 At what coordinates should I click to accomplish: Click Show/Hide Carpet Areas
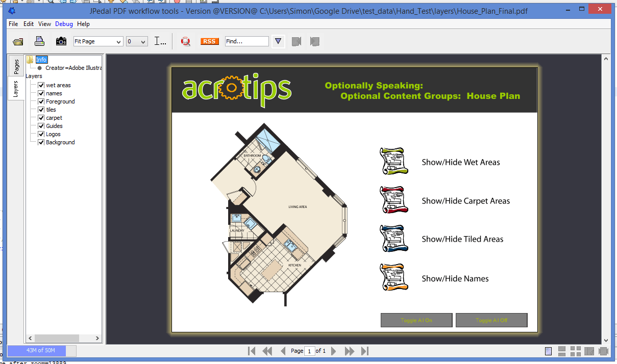tap(465, 201)
